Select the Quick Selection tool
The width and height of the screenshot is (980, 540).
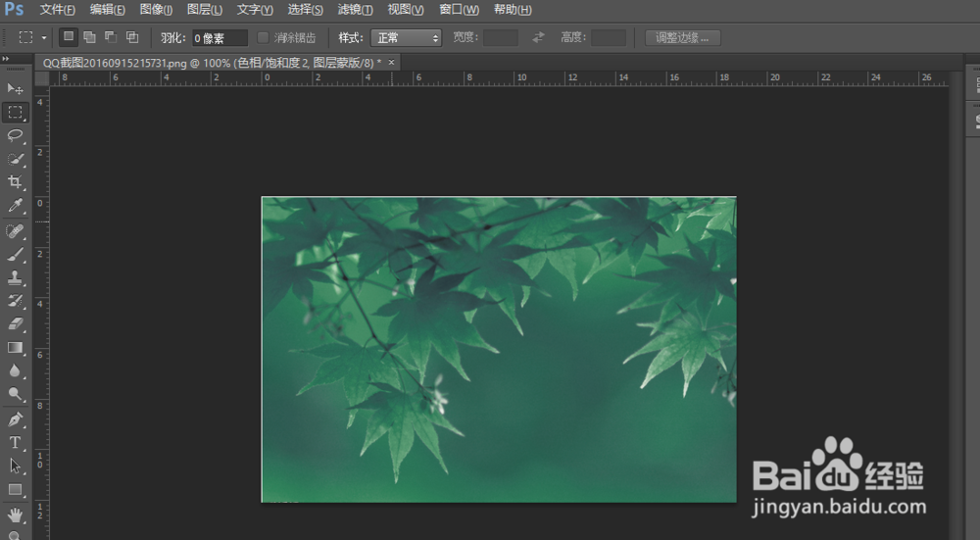pyautogui.click(x=15, y=159)
